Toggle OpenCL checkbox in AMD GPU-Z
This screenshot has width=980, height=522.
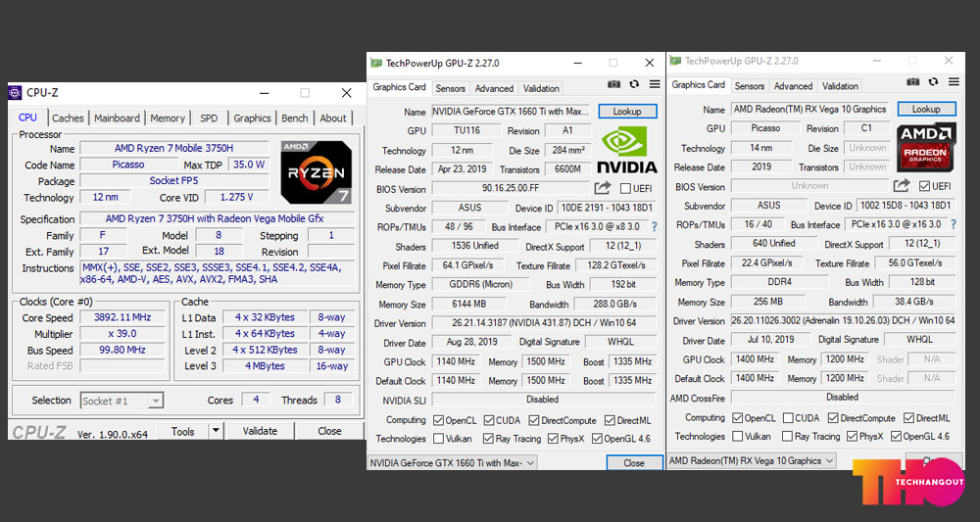click(x=738, y=418)
